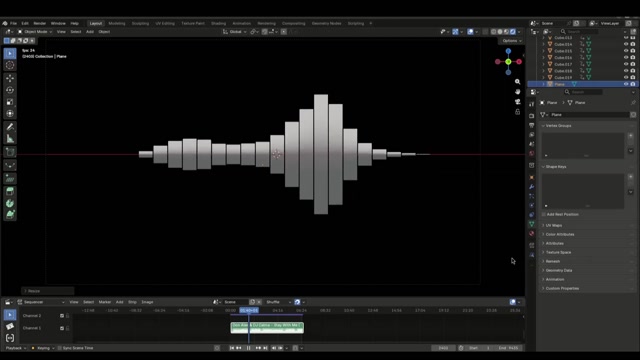
Task: Open the Sequencer editor type dropdown
Action: click(x=41, y=302)
